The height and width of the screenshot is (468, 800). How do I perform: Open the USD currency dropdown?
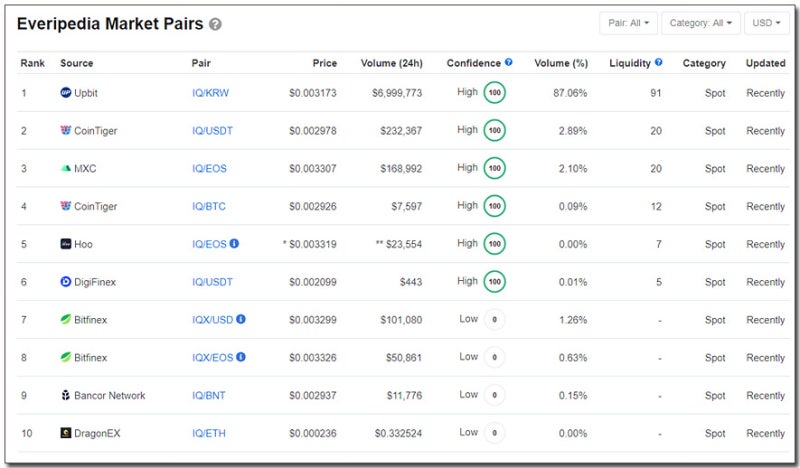tap(766, 23)
